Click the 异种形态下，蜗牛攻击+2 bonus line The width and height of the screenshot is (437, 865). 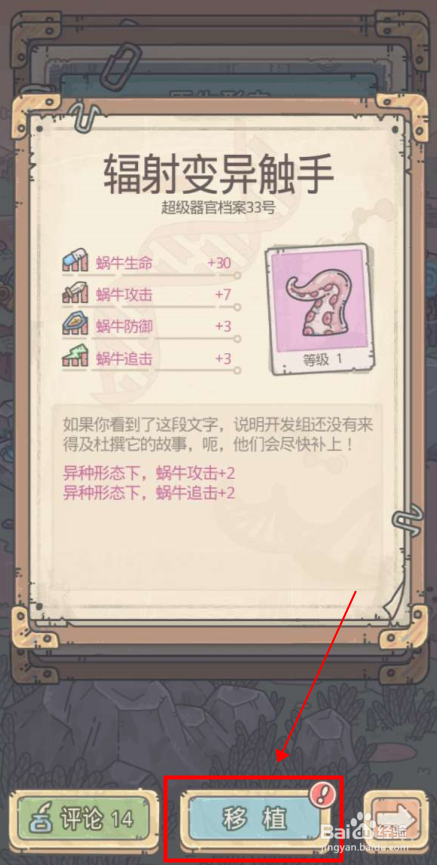coord(150,473)
